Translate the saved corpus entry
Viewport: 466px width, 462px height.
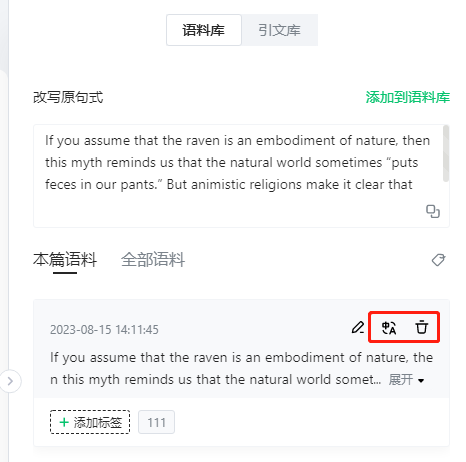pyautogui.click(x=389, y=327)
